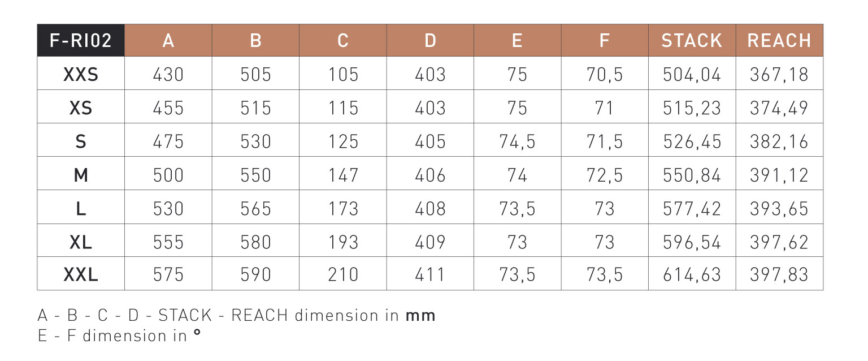Click column header A

pyautogui.click(x=168, y=40)
